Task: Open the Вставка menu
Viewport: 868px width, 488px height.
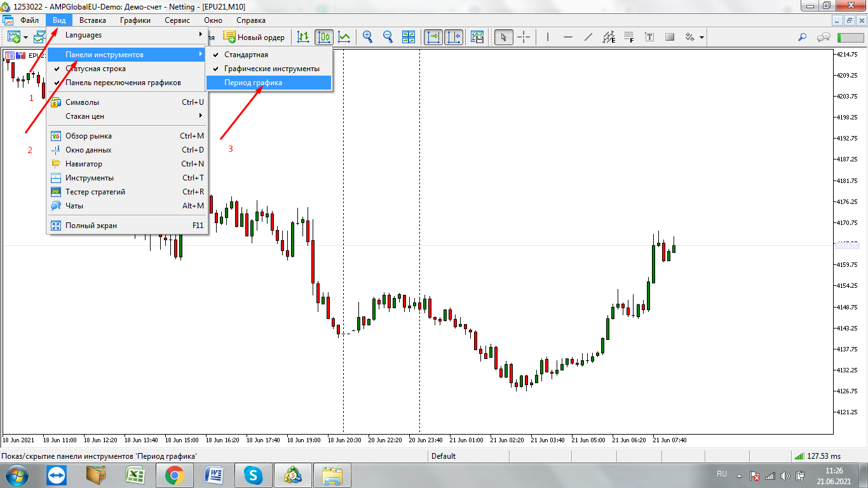Action: pos(93,20)
